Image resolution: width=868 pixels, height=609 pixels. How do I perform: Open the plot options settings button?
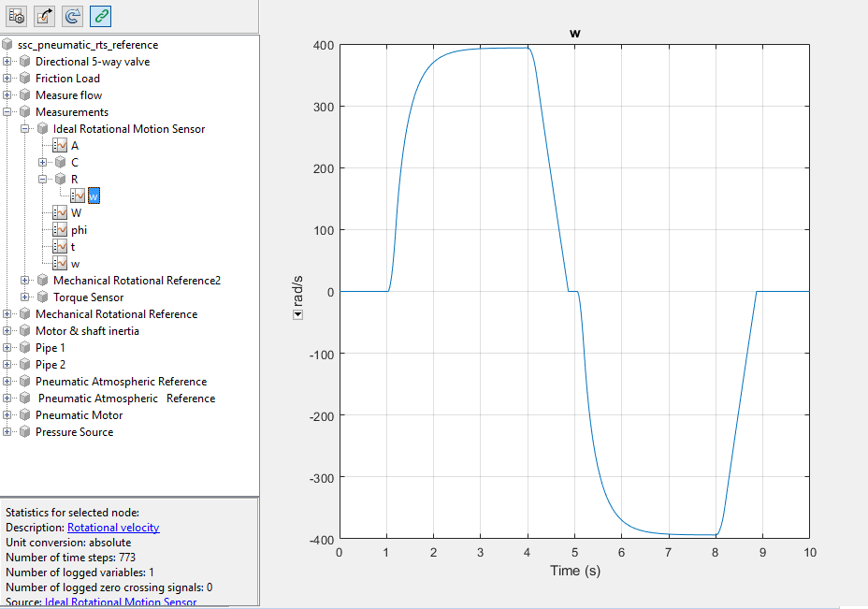(17, 16)
